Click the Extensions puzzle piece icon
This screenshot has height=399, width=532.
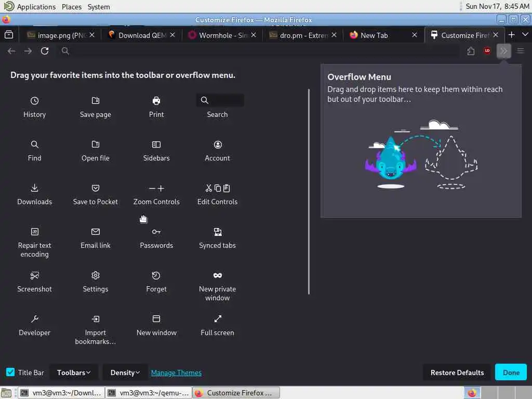point(471,51)
